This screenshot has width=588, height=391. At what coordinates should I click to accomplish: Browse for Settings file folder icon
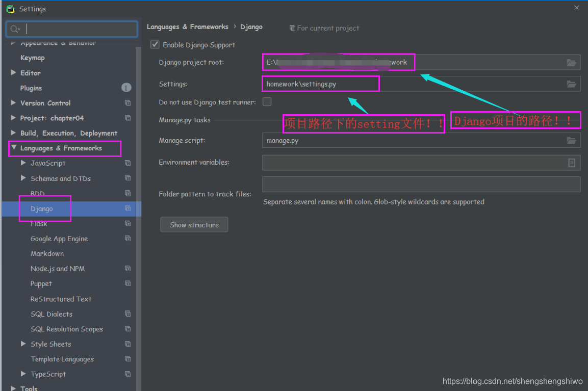click(x=571, y=84)
